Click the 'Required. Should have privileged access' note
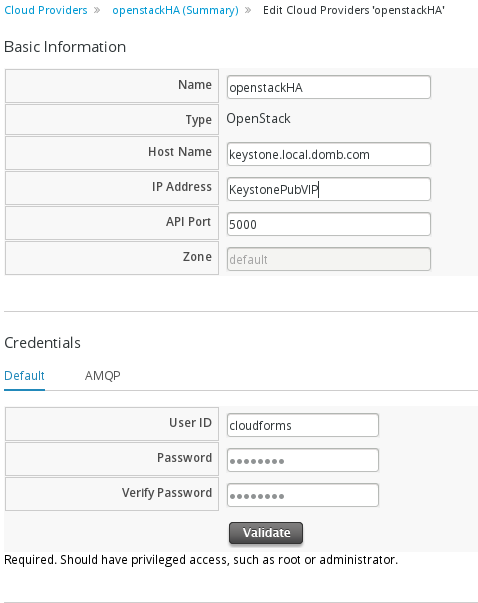 201,560
